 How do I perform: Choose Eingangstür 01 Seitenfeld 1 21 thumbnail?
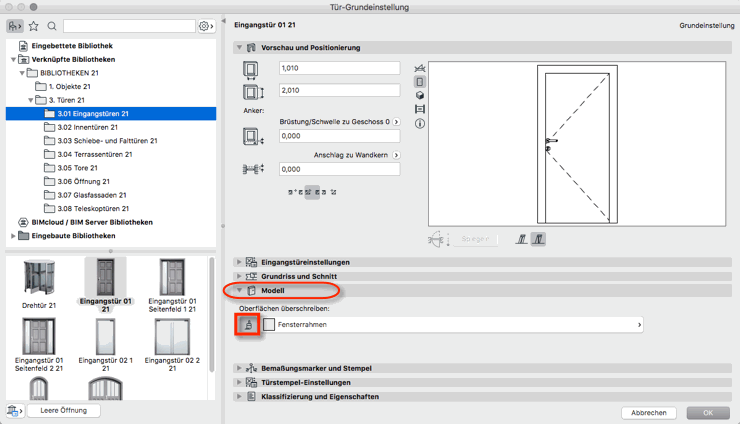(172, 285)
